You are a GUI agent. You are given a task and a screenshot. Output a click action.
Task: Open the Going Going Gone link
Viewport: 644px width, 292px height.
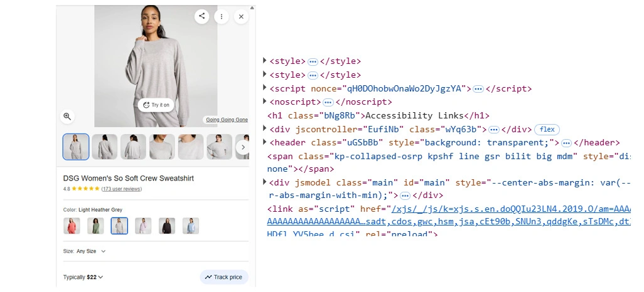tap(227, 120)
